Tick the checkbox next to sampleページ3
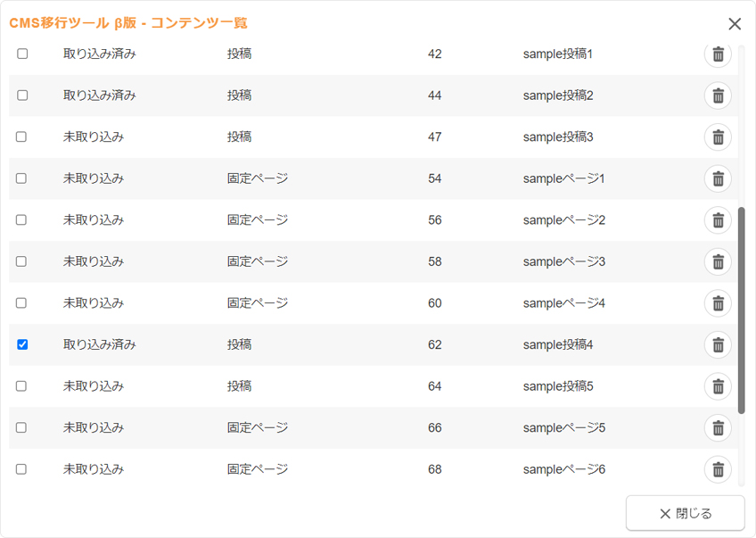756x538 pixels. (22, 261)
